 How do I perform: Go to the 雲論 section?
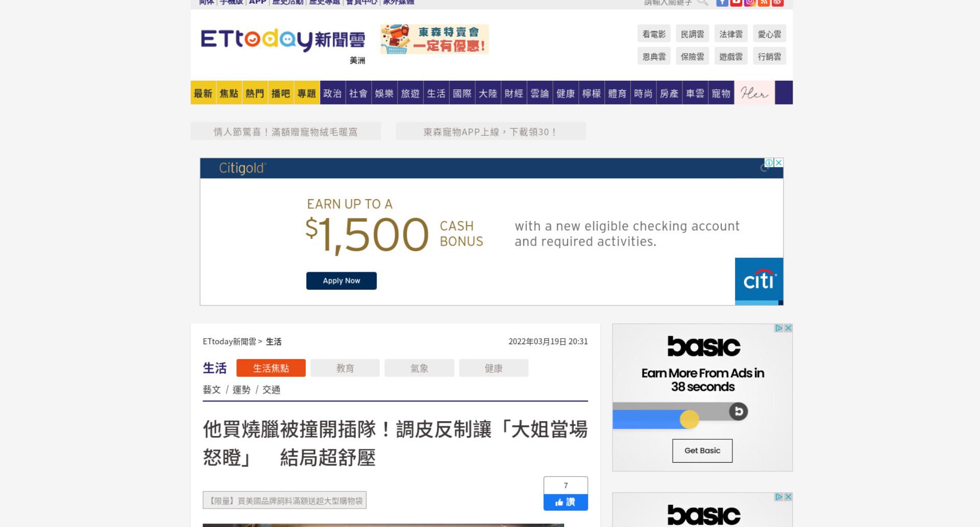(540, 93)
